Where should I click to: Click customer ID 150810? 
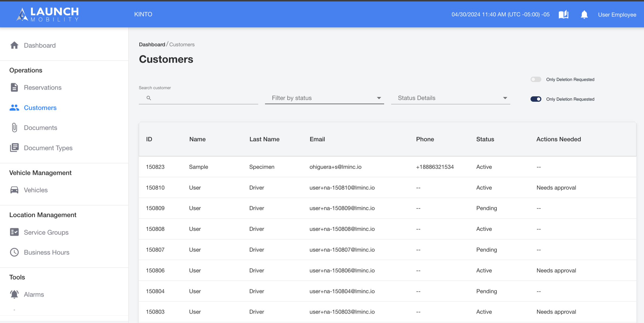(155, 188)
